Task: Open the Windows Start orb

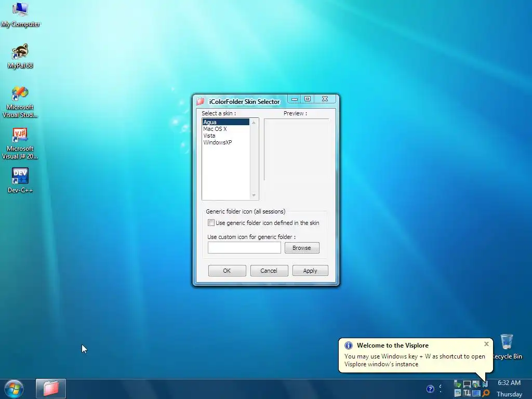Action: point(14,389)
